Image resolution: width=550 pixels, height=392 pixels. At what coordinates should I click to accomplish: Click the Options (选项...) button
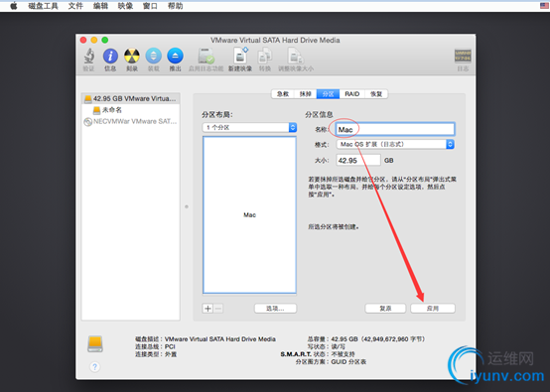[x=275, y=309]
